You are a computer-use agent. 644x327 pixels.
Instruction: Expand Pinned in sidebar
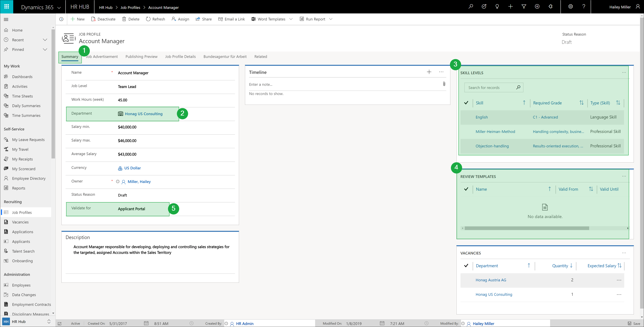45,50
